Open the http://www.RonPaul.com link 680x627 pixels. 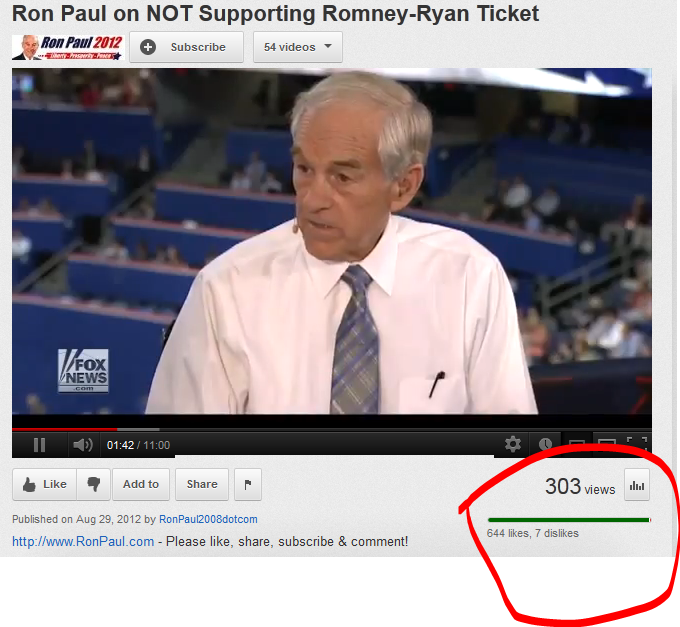tap(83, 542)
